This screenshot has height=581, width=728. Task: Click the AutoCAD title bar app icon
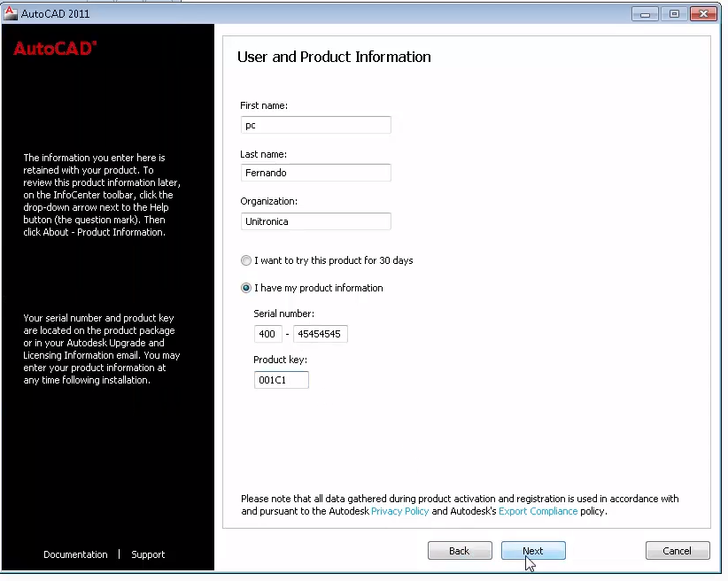click(10, 13)
